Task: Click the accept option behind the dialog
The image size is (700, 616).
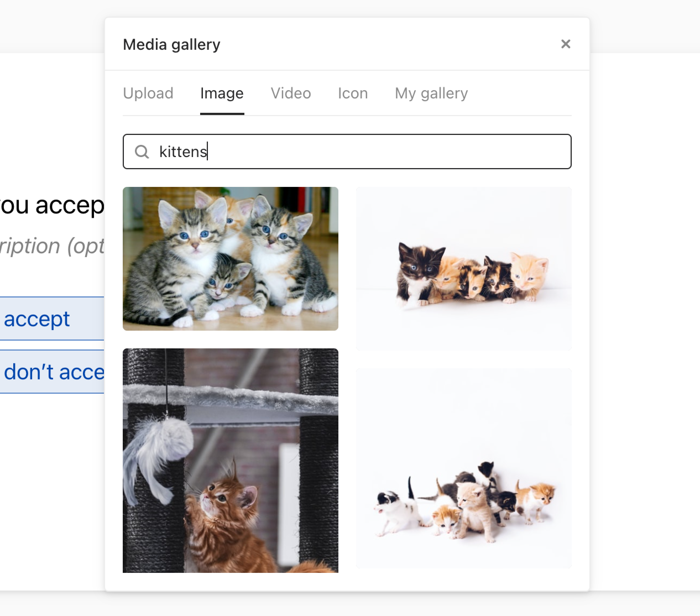Action: tap(52, 319)
